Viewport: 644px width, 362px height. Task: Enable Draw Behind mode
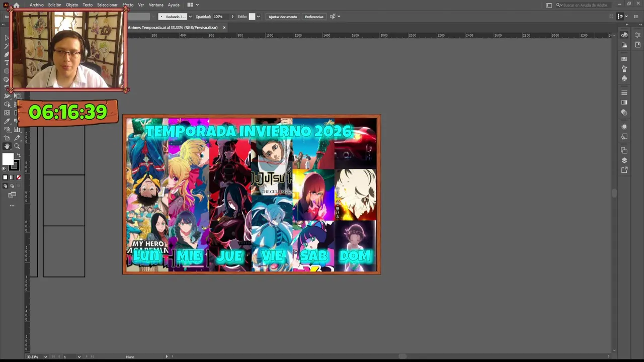point(12,186)
